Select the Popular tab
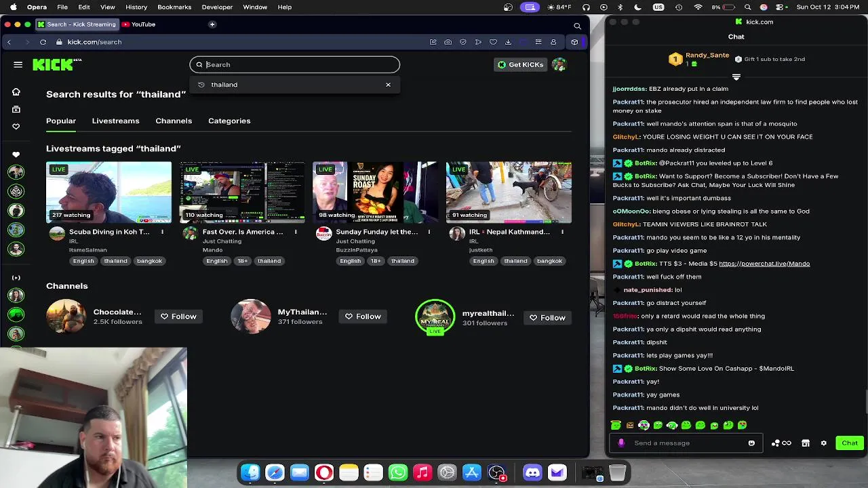This screenshot has width=868, height=488. pyautogui.click(x=61, y=121)
